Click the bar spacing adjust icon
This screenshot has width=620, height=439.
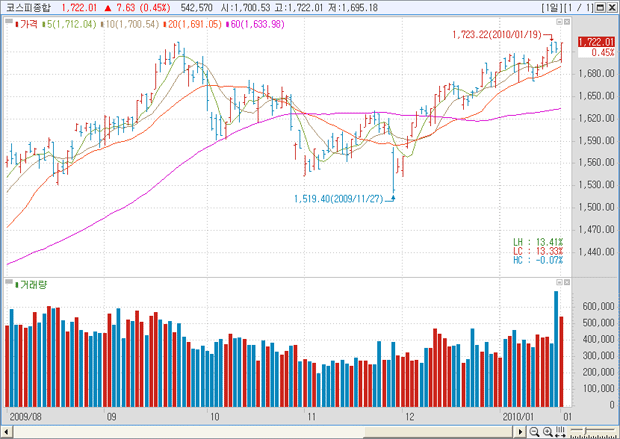[560, 432]
